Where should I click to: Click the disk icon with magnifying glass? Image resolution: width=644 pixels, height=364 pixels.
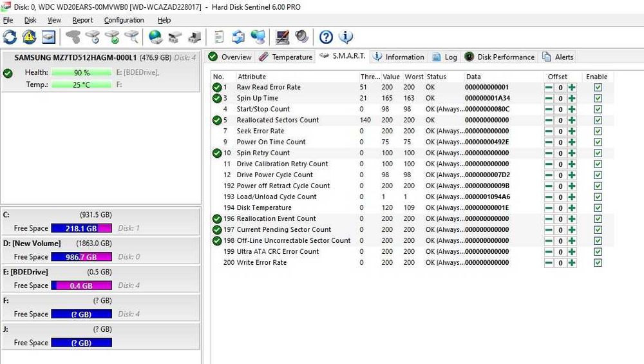131,37
